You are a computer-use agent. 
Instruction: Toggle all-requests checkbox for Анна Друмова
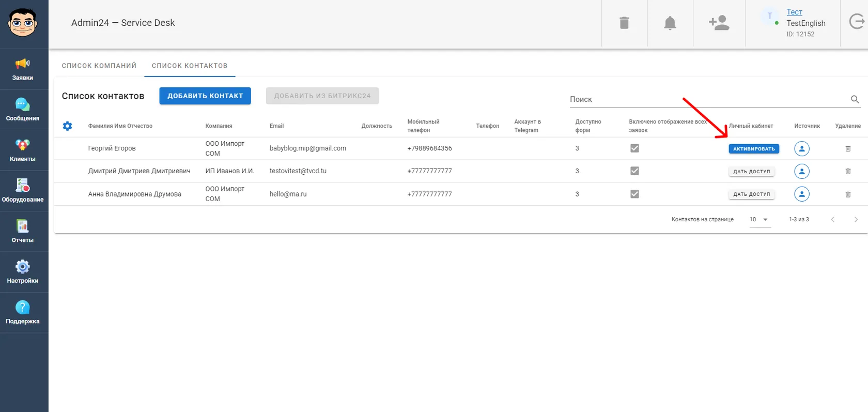pos(634,194)
